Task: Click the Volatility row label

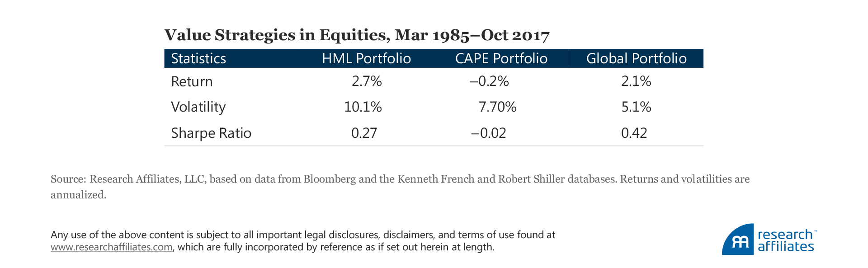Action: tap(198, 107)
